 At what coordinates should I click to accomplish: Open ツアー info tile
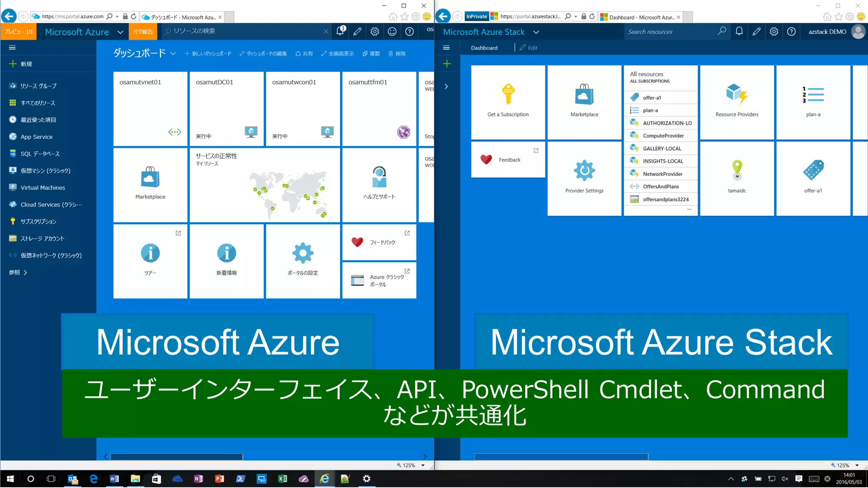click(x=150, y=261)
